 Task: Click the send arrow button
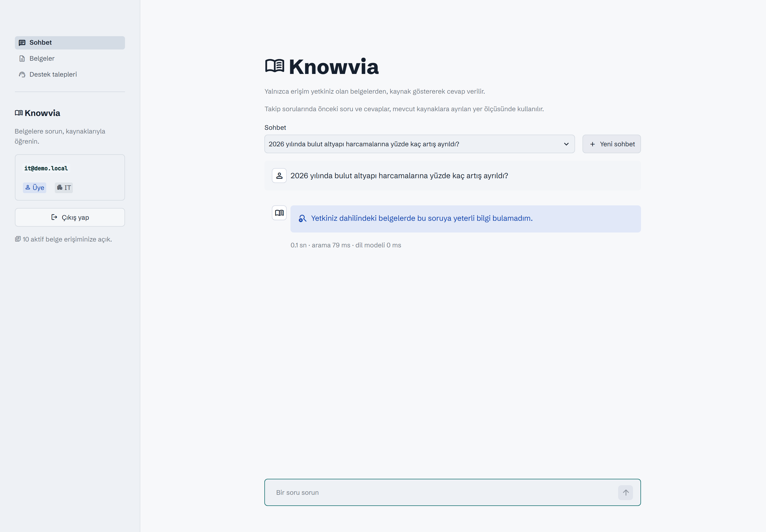point(625,492)
